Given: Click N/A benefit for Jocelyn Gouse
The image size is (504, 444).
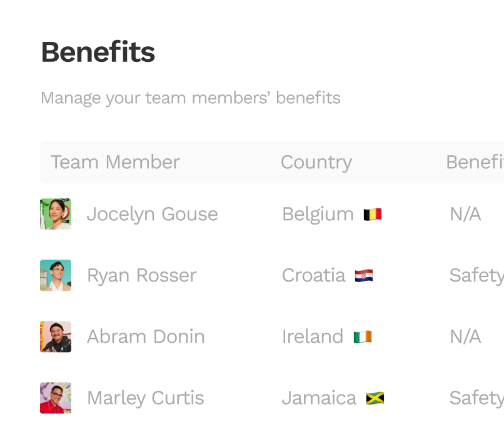Looking at the screenshot, I should click(465, 214).
